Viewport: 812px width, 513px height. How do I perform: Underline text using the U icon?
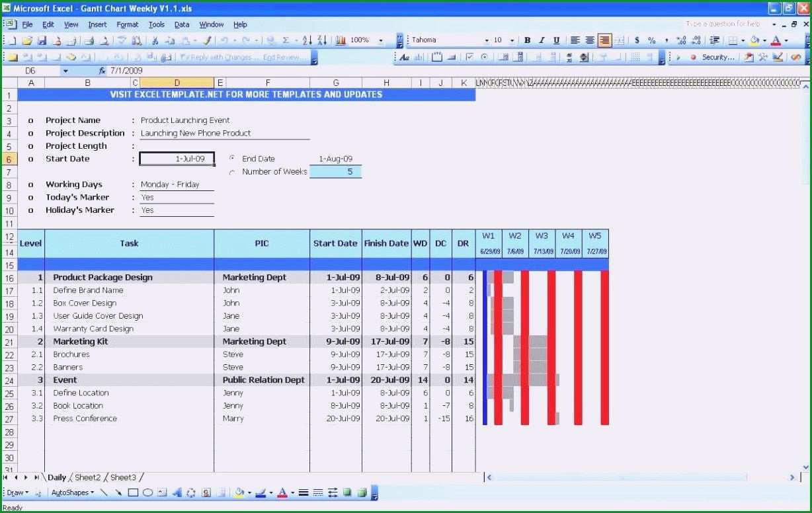556,40
